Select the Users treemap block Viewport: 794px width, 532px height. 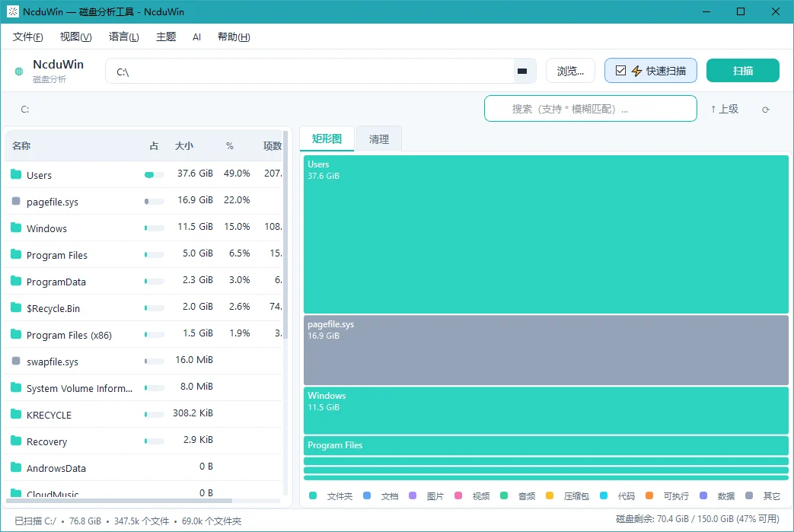point(546,234)
